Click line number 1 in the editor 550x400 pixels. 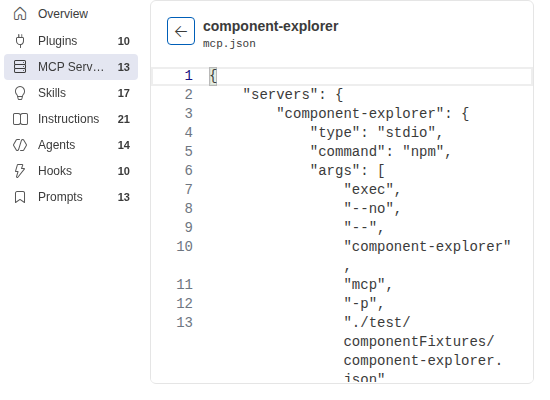coord(189,76)
